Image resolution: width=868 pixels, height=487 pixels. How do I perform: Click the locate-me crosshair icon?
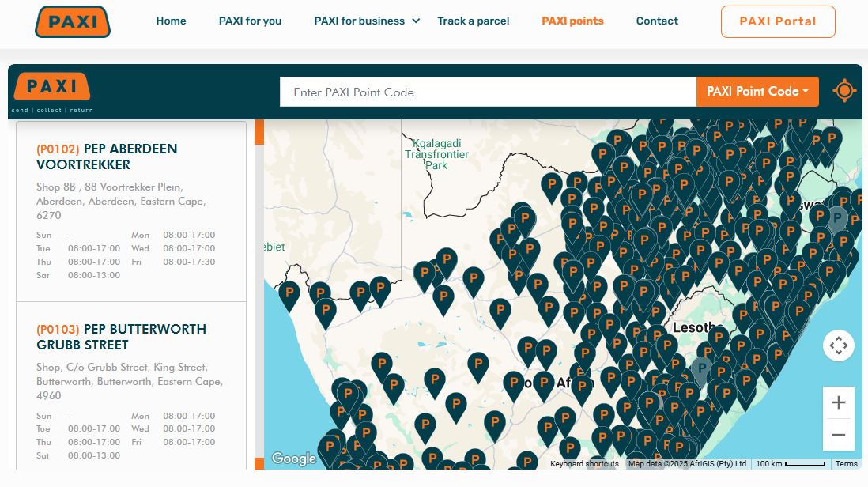[844, 92]
